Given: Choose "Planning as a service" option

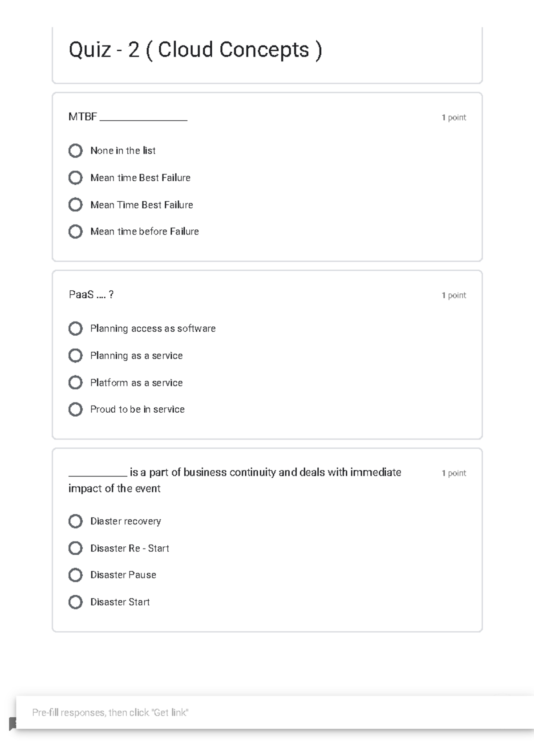Looking at the screenshot, I should click(x=75, y=356).
